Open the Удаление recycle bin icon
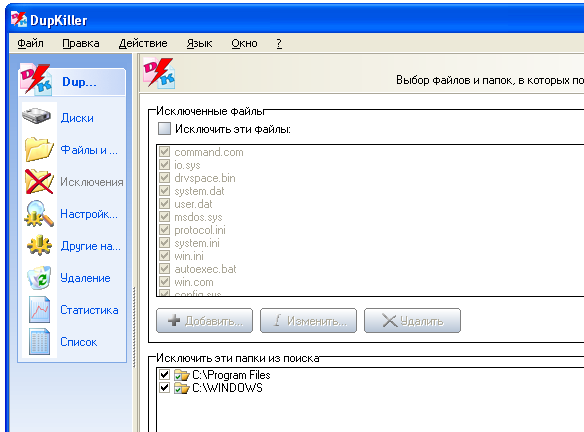Screen dimensions: 584x432 39,277
